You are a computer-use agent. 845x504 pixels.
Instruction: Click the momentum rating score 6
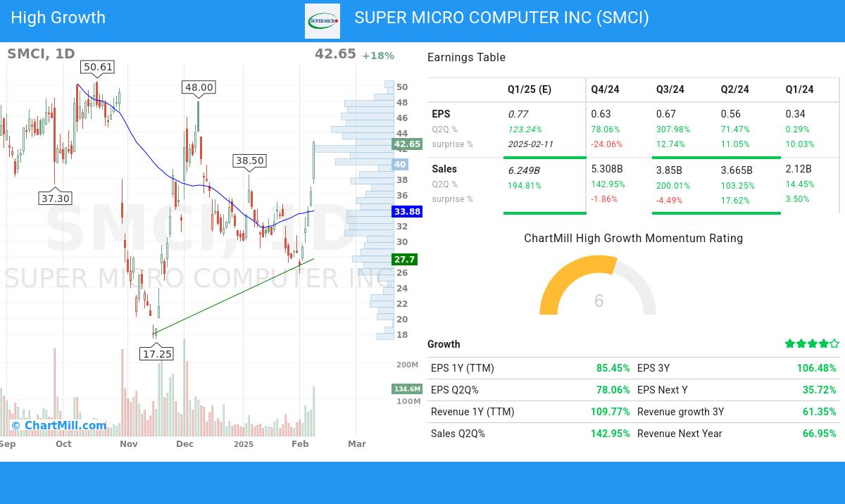599,301
